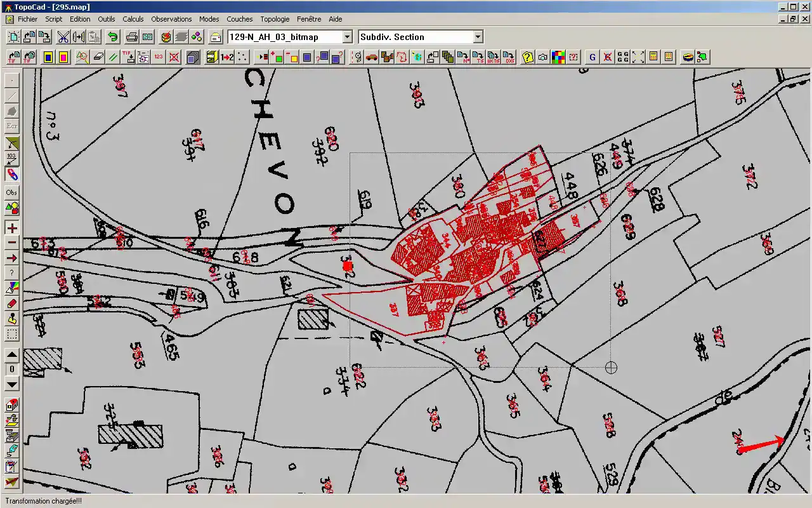Screen dimensions: 812x508
Task: Select the red eraser tool
Action: tap(11, 304)
